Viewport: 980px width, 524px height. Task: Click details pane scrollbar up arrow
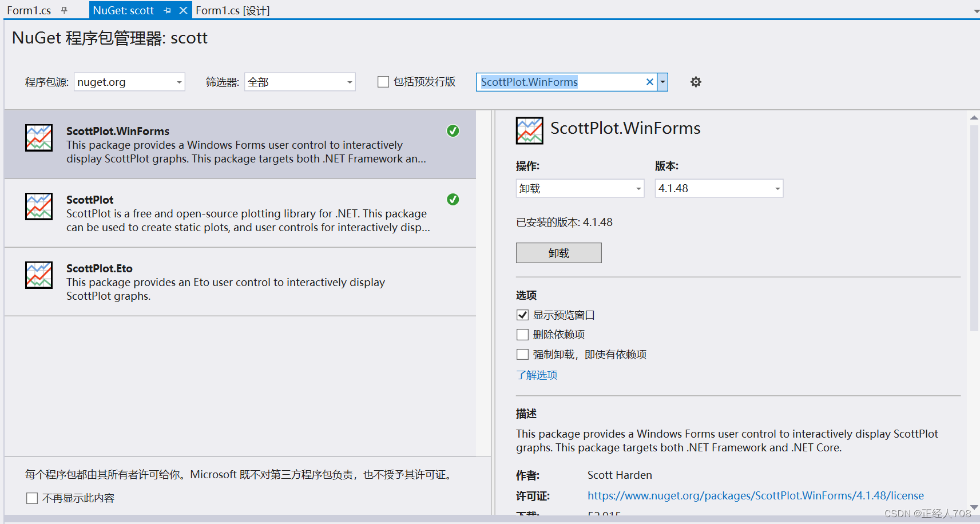coord(974,117)
